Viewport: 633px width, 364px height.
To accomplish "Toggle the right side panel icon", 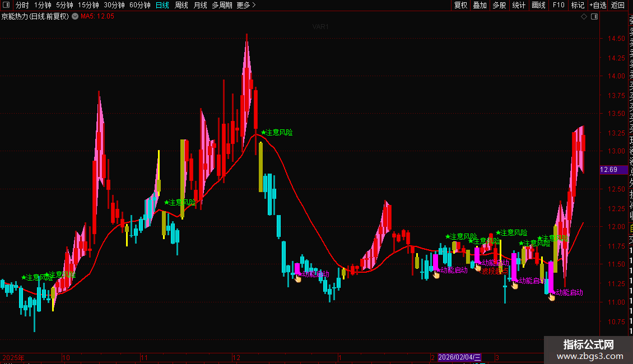I will click(594, 17).
